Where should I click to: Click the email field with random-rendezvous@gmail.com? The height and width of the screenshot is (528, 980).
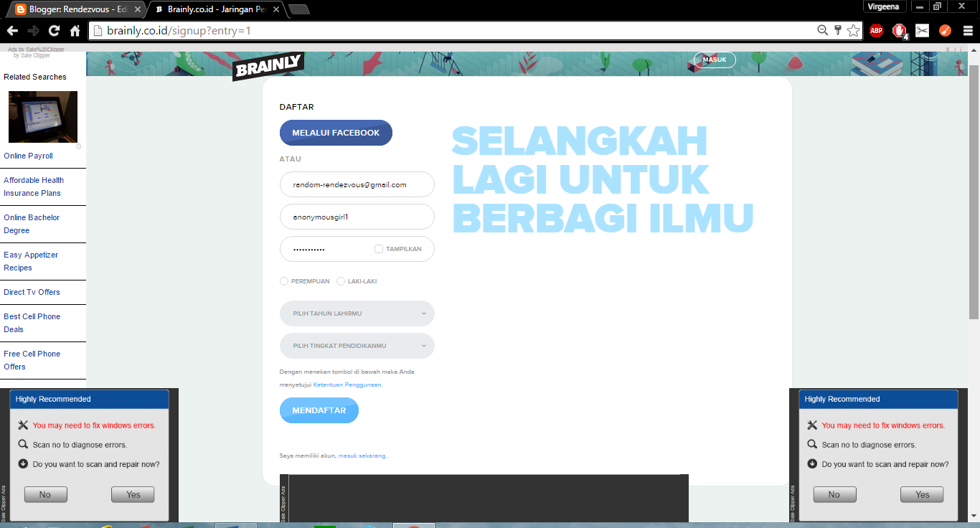357,184
